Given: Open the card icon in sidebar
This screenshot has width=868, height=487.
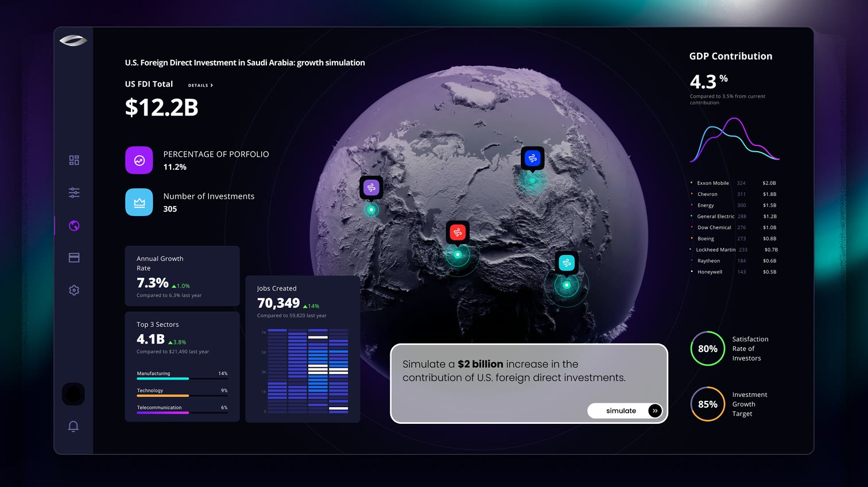Looking at the screenshot, I should [74, 258].
